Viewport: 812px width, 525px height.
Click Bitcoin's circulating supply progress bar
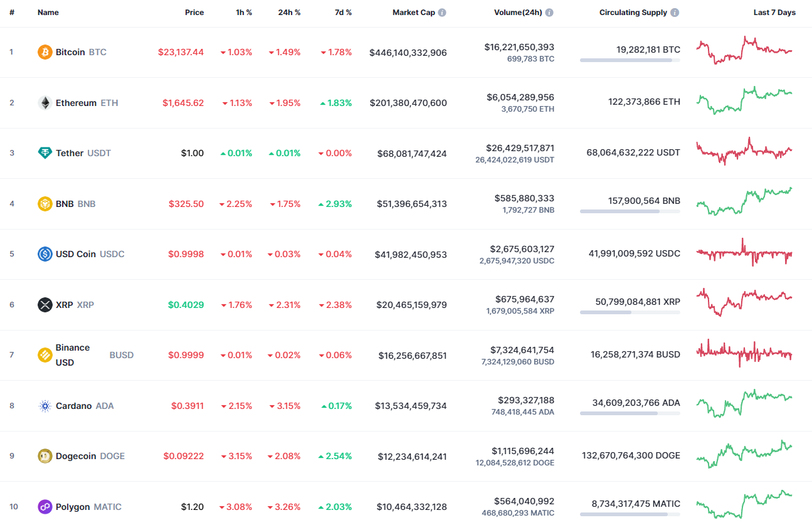630,60
